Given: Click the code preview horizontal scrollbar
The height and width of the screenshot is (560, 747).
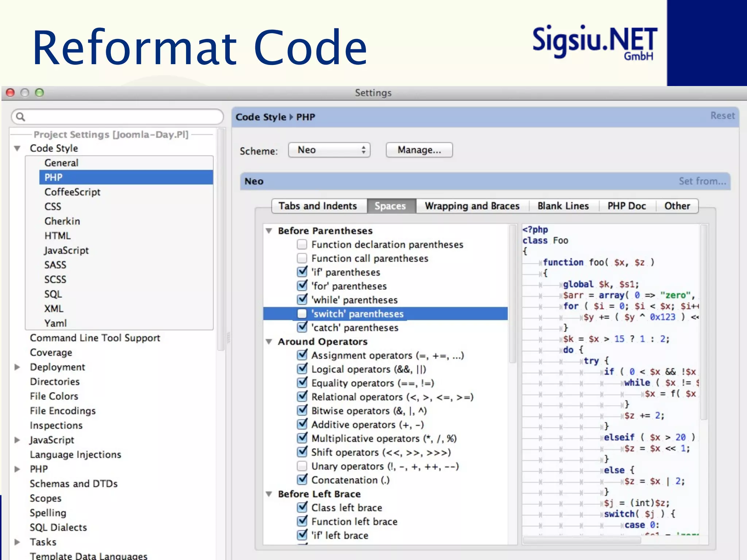Looking at the screenshot, I should [x=582, y=540].
